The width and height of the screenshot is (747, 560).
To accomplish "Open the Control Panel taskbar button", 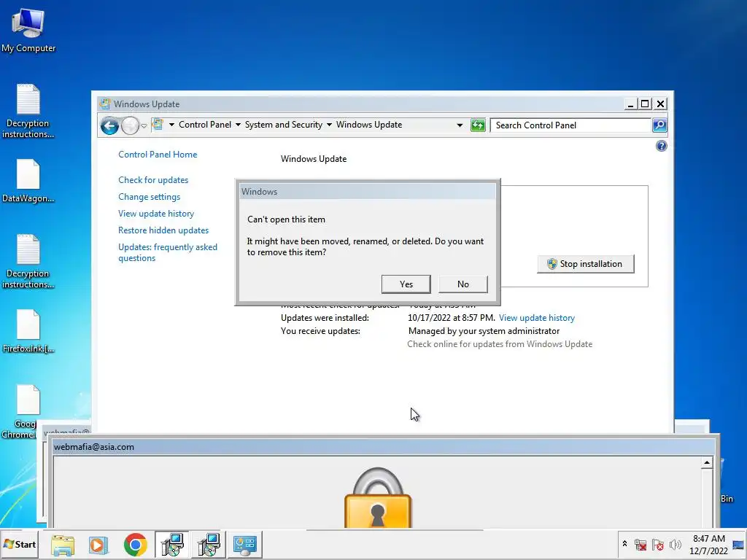I will coord(245,545).
